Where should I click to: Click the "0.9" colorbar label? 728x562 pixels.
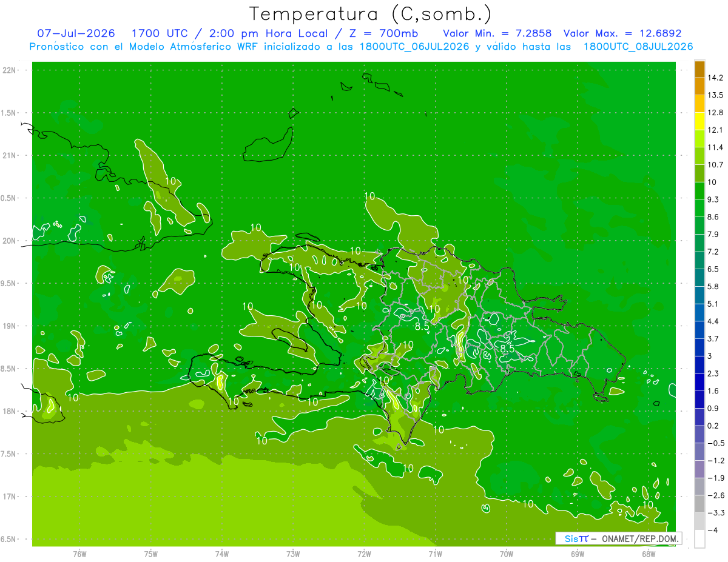(713, 408)
